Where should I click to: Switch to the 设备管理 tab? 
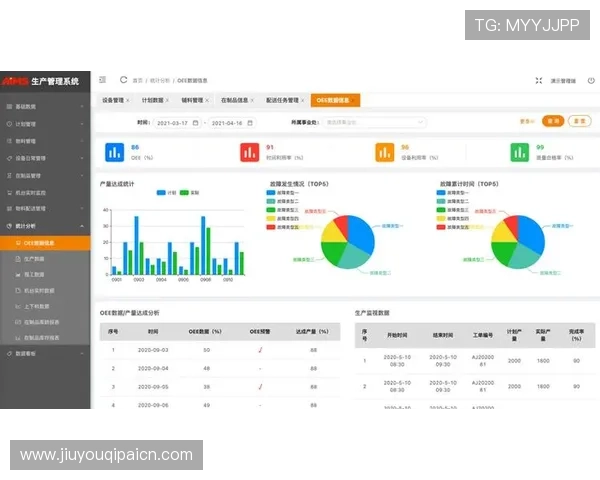pos(114,100)
